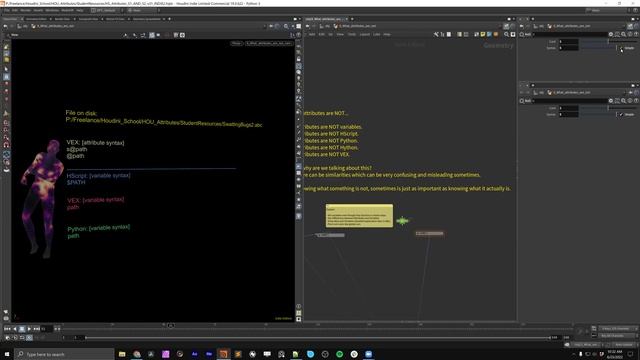
Task: Toggle the checkbox in upper parameter pane
Action: 621,48
